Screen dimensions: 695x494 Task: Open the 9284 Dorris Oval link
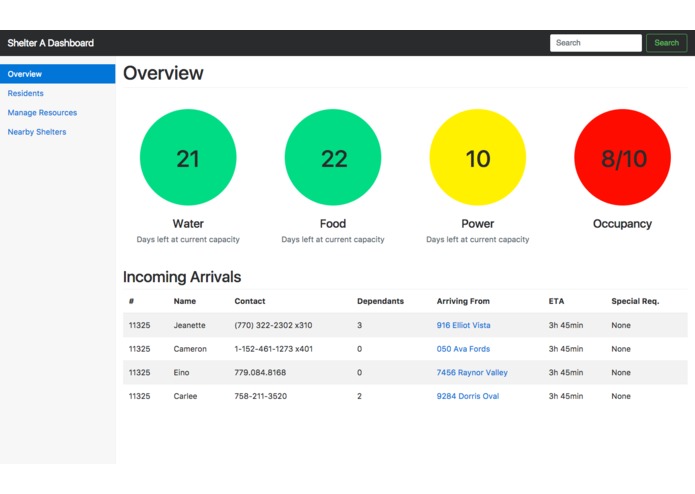pos(468,396)
